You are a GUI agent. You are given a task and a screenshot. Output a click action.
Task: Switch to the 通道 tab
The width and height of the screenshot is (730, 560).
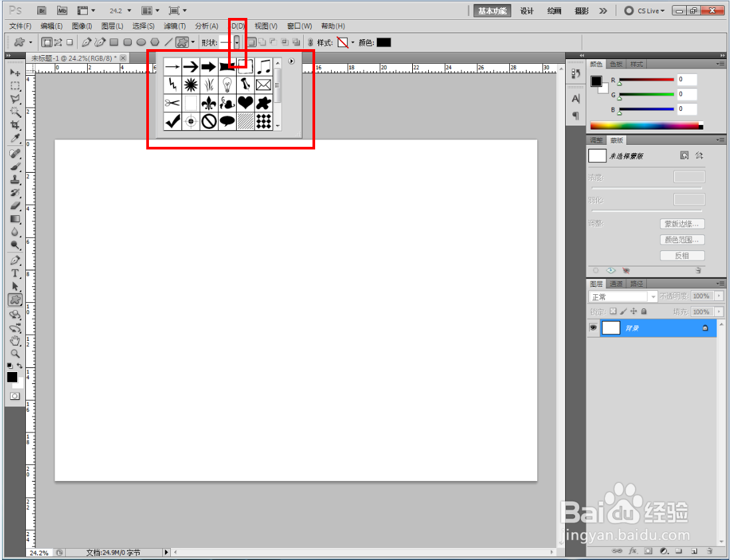coord(616,284)
